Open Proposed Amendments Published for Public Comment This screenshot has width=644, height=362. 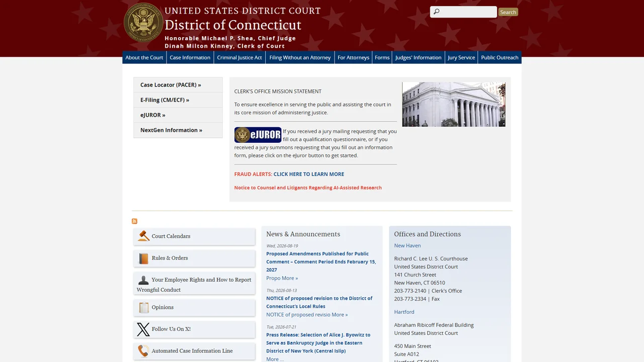[x=321, y=262]
